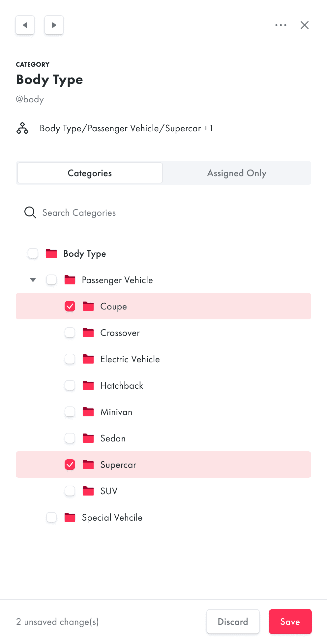Image resolution: width=327 pixels, height=644 pixels.
Task: Click the category hierarchy path icon
Action: pos(22,128)
